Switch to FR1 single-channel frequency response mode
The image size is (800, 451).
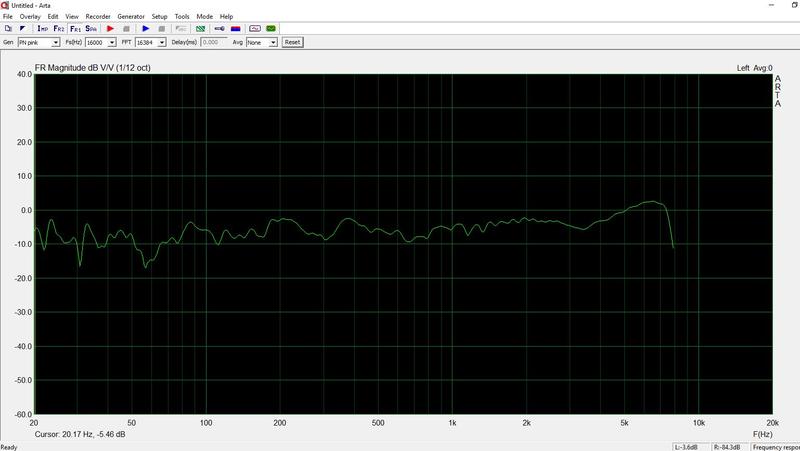[x=75, y=29]
